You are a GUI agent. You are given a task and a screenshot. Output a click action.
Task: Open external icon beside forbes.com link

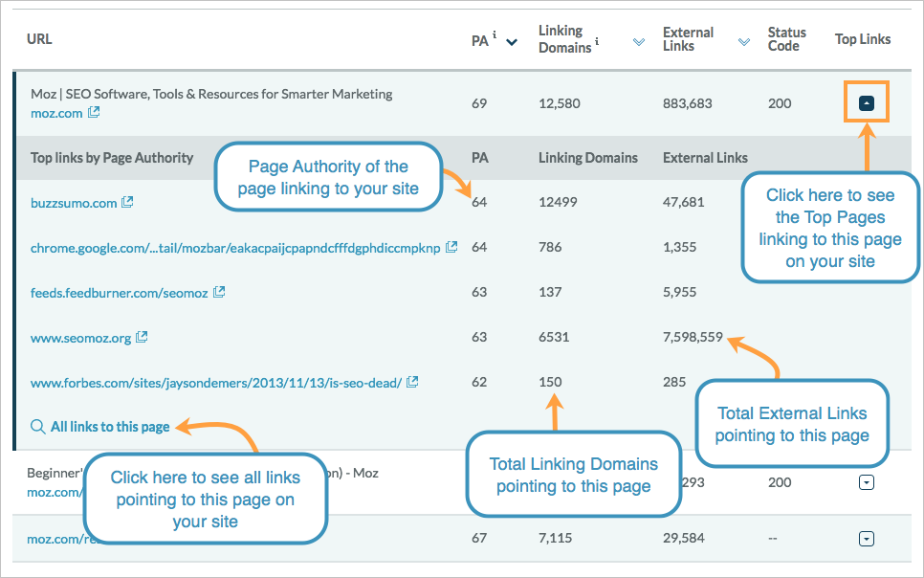point(412,382)
